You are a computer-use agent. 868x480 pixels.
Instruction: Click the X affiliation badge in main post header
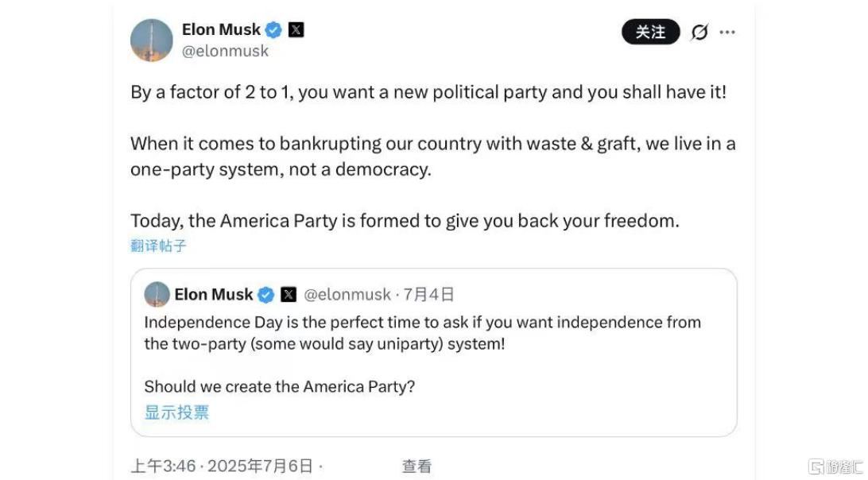296,30
